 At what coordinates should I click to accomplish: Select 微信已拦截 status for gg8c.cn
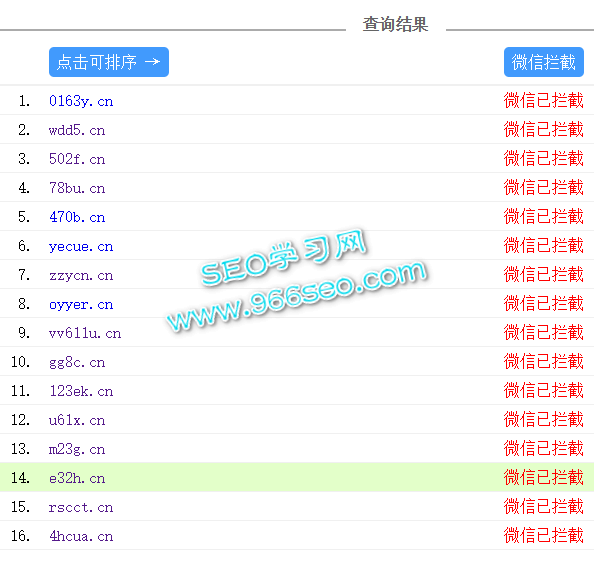[543, 362]
